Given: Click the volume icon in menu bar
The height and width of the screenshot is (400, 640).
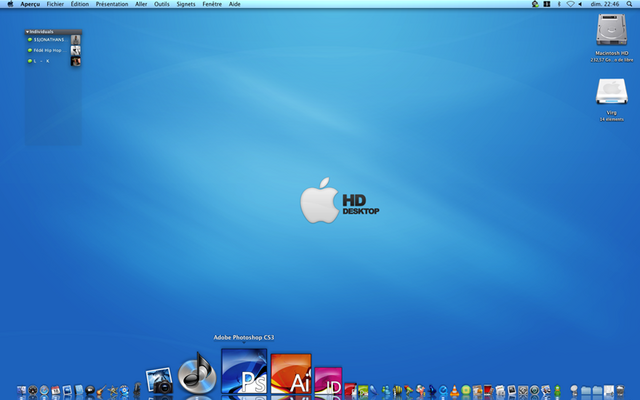Looking at the screenshot, I should [581, 4].
